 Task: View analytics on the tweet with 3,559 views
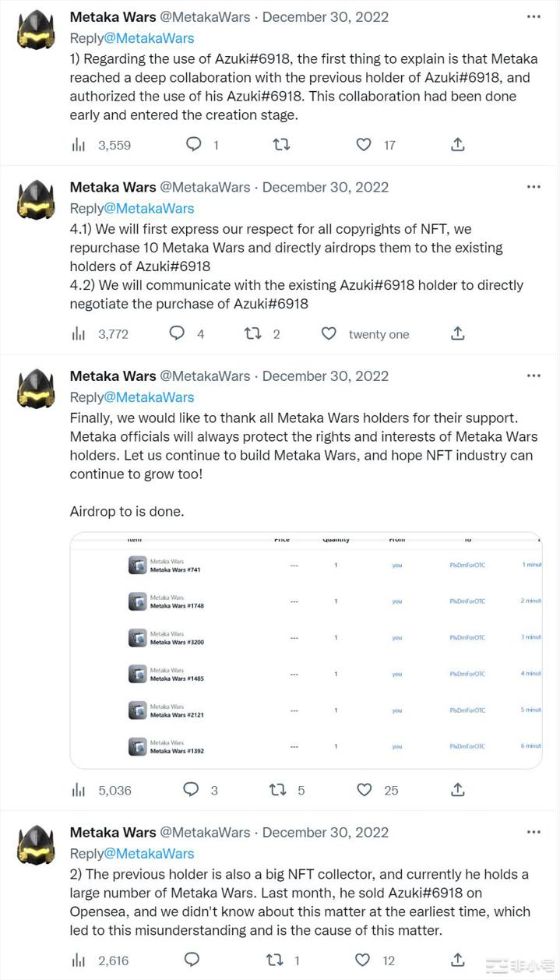[80, 144]
